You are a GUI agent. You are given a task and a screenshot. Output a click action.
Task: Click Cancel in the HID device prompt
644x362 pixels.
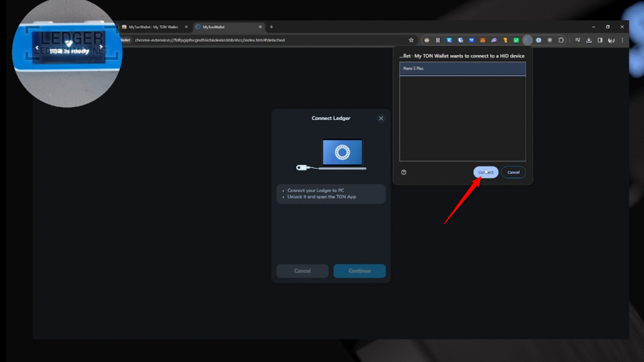(513, 172)
